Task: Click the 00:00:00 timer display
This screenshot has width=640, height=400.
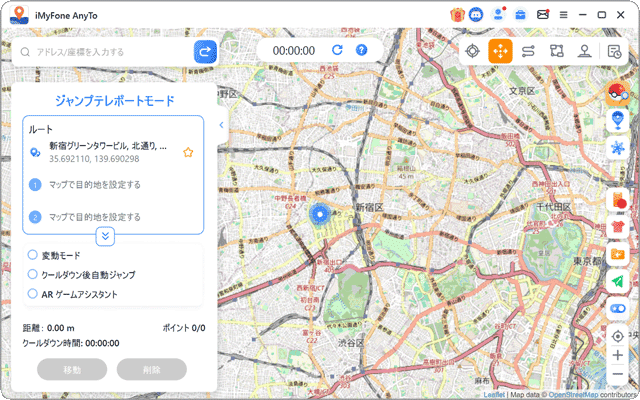Action: click(294, 51)
